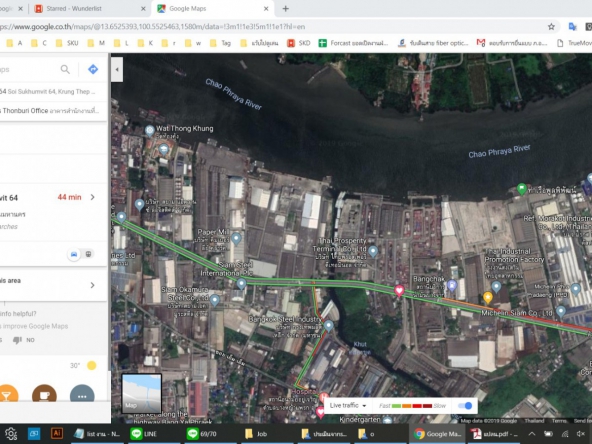Click the Michelin Siam Co pin
This screenshot has height=444, width=592.
coord(561,311)
